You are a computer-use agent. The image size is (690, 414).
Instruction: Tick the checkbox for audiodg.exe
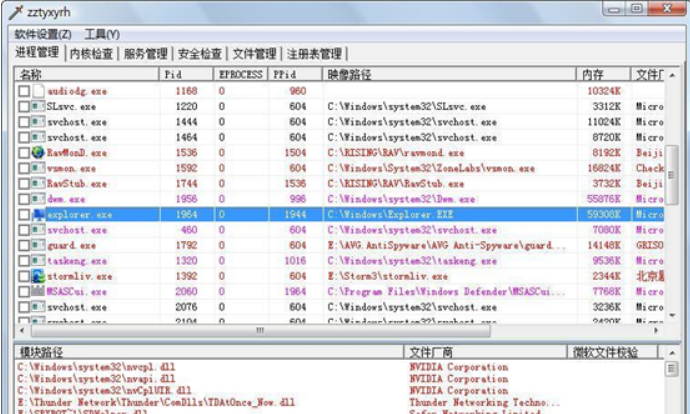24,91
